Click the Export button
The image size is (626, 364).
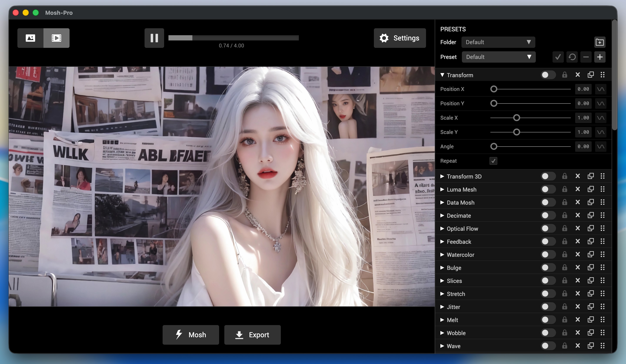tap(252, 335)
